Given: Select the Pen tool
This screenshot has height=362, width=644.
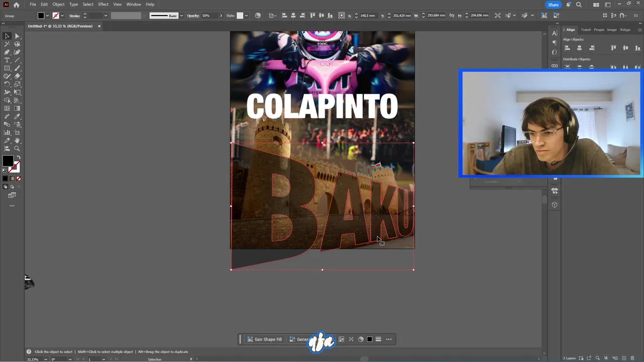Looking at the screenshot, I should (x=7, y=52).
